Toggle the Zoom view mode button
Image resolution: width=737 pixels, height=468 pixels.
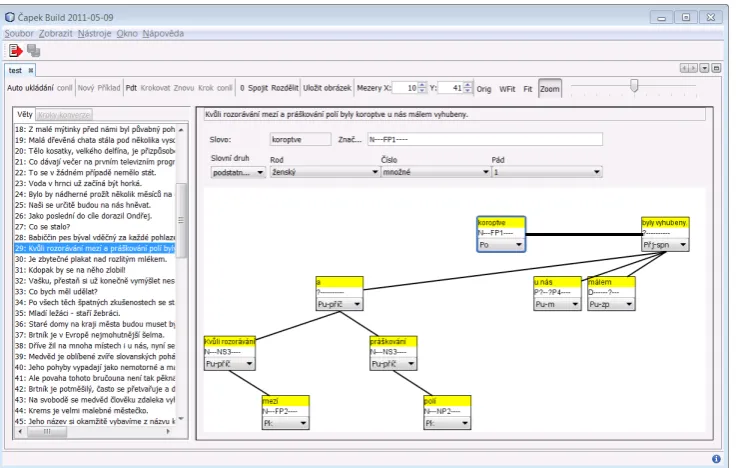click(550, 88)
